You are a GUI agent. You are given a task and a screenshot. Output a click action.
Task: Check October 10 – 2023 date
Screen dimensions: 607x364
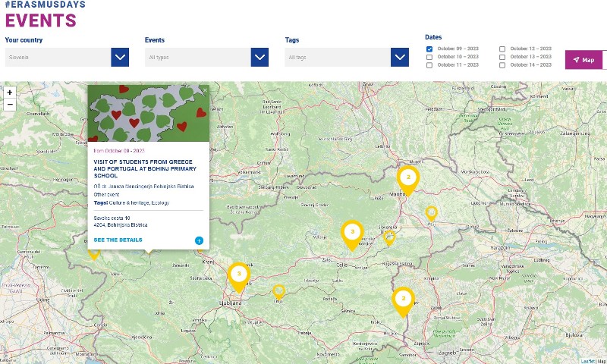(x=429, y=57)
